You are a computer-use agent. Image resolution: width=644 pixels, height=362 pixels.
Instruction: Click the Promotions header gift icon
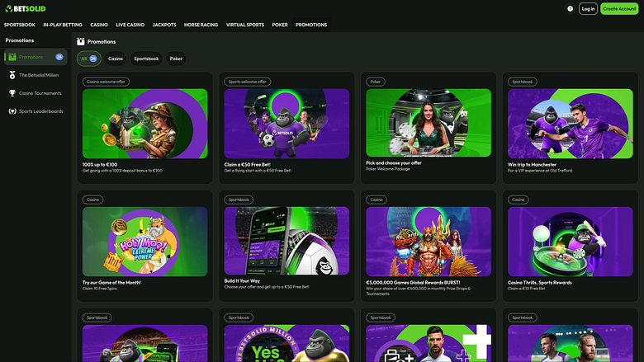[x=81, y=41]
